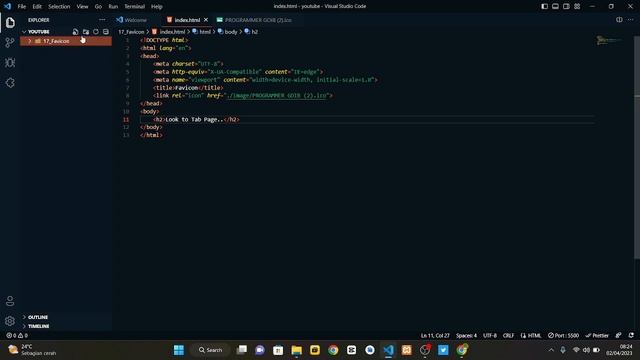Open the File menu

click(x=22, y=6)
